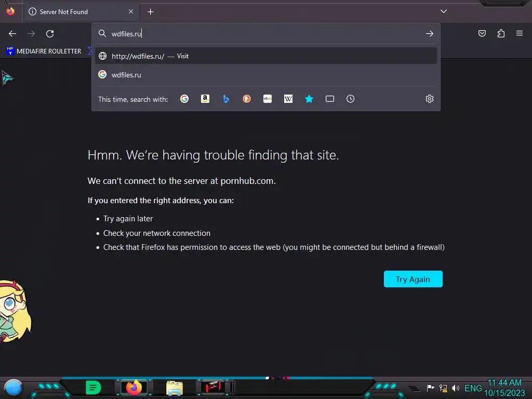Open the volume speaker tray icon
Image resolution: width=532 pixels, height=399 pixels.
click(x=455, y=388)
